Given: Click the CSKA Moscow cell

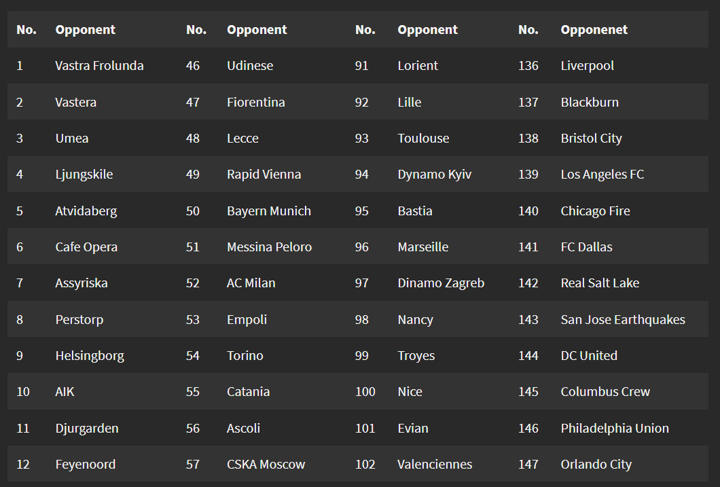Looking at the screenshot, I should tap(266, 464).
